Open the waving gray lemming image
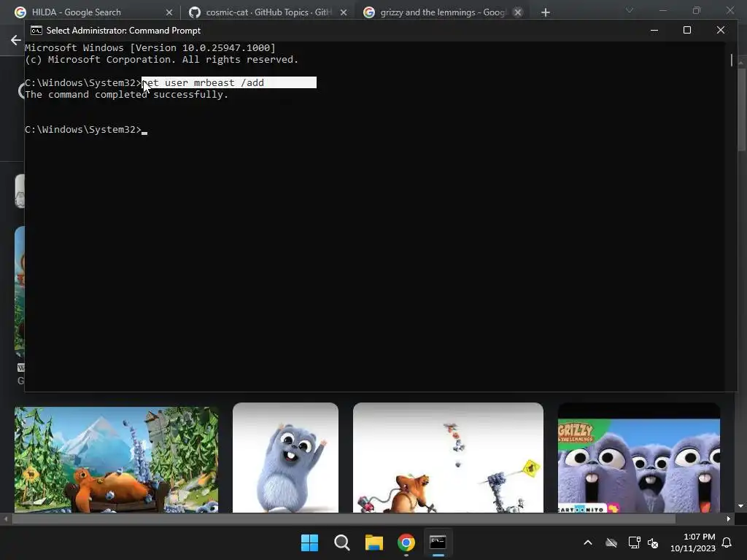This screenshot has height=560, width=747. 285,458
